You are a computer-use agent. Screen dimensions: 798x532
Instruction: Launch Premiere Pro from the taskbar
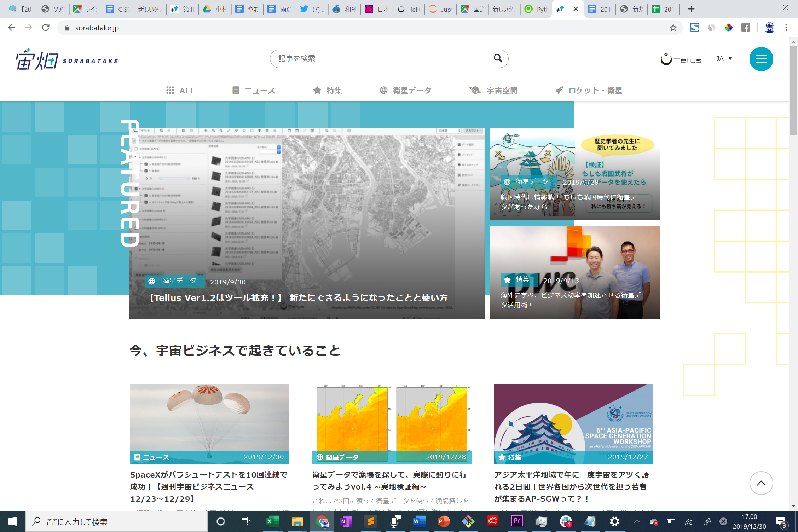(x=517, y=521)
